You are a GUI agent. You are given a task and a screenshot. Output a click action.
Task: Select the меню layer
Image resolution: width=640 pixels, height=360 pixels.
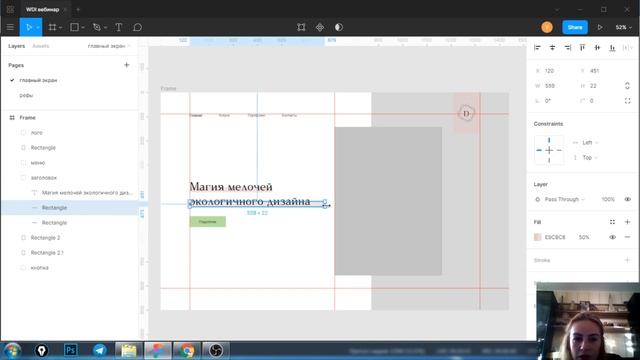38,162
